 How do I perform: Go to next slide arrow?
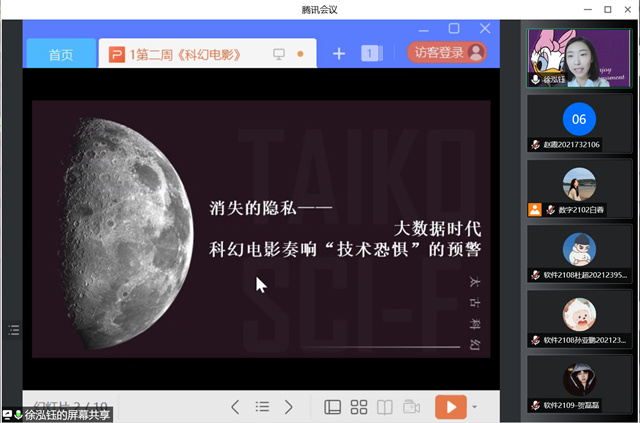289,407
